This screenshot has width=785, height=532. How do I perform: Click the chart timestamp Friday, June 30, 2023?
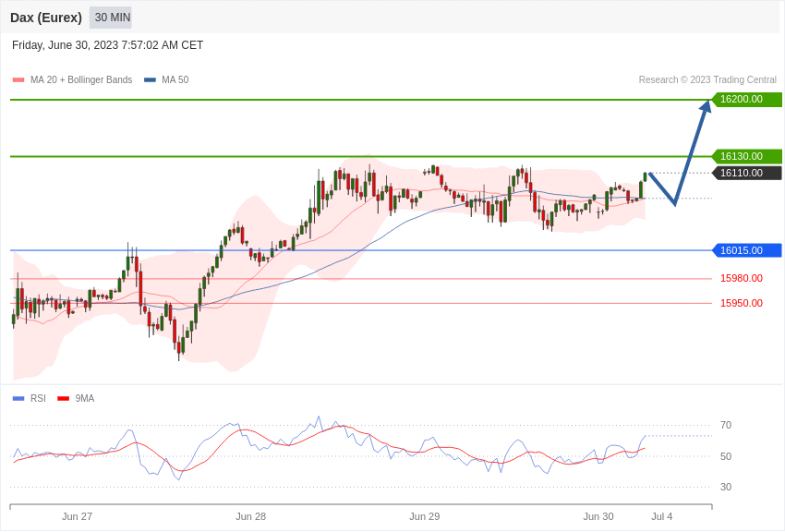tap(108, 45)
